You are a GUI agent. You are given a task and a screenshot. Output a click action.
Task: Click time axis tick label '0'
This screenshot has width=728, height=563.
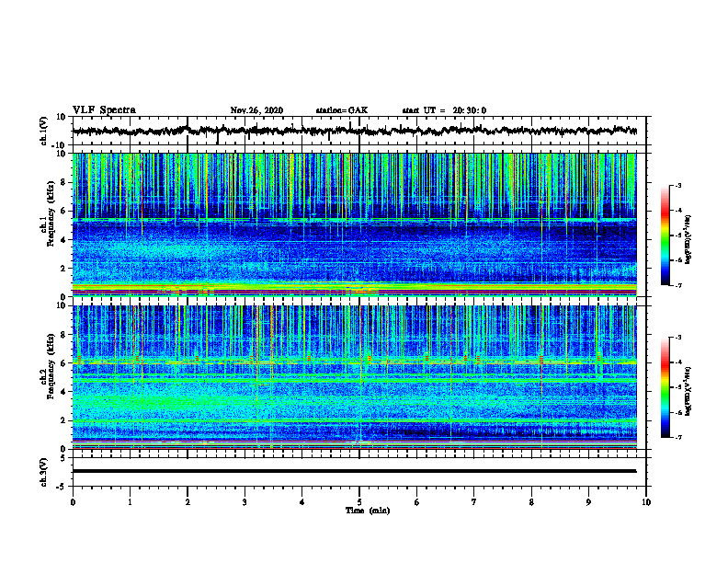tap(73, 502)
